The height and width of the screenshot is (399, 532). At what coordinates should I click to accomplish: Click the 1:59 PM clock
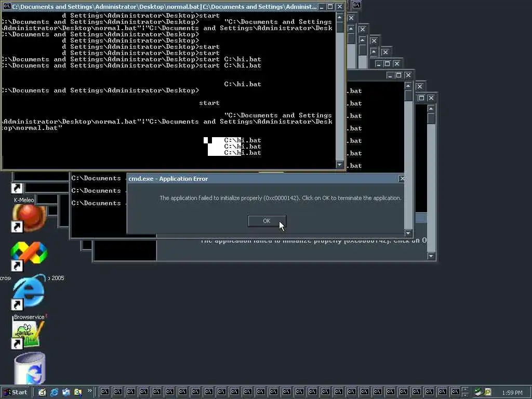tap(512, 393)
